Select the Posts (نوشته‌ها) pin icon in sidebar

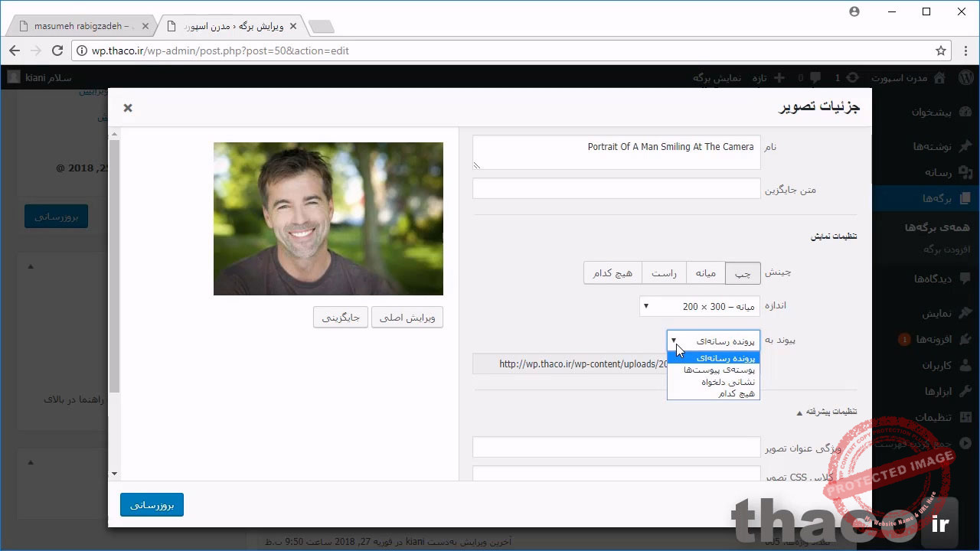[x=964, y=146]
